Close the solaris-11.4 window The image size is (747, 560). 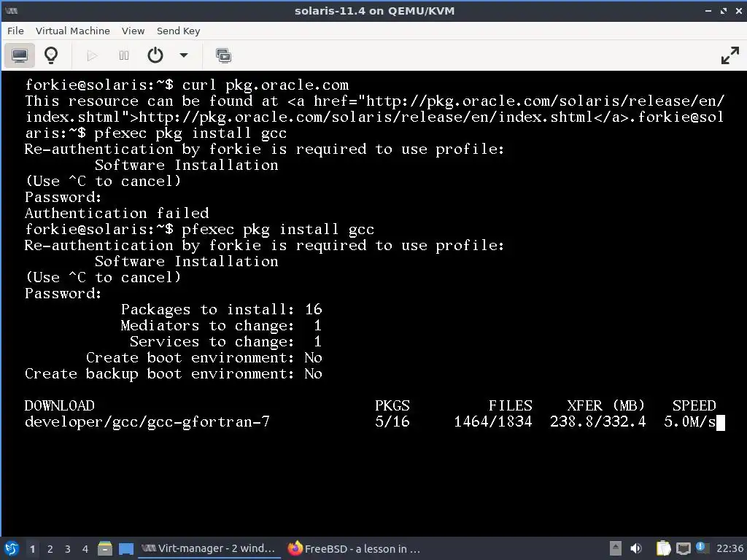click(x=738, y=10)
